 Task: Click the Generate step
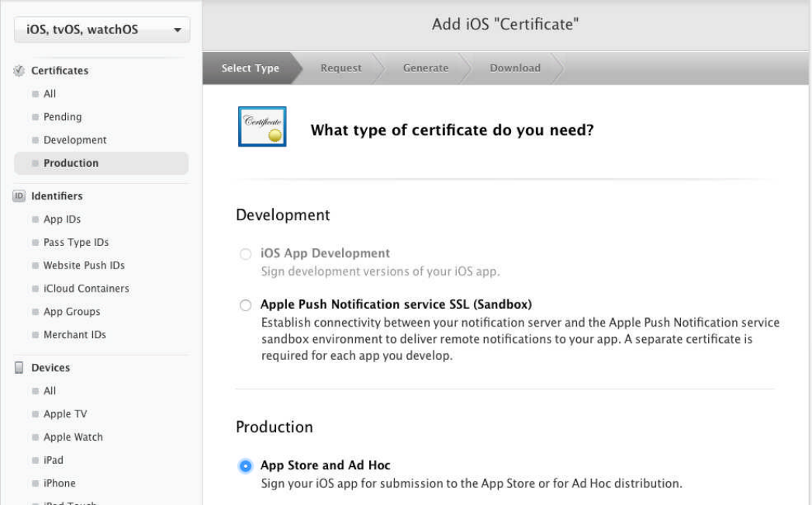(426, 67)
